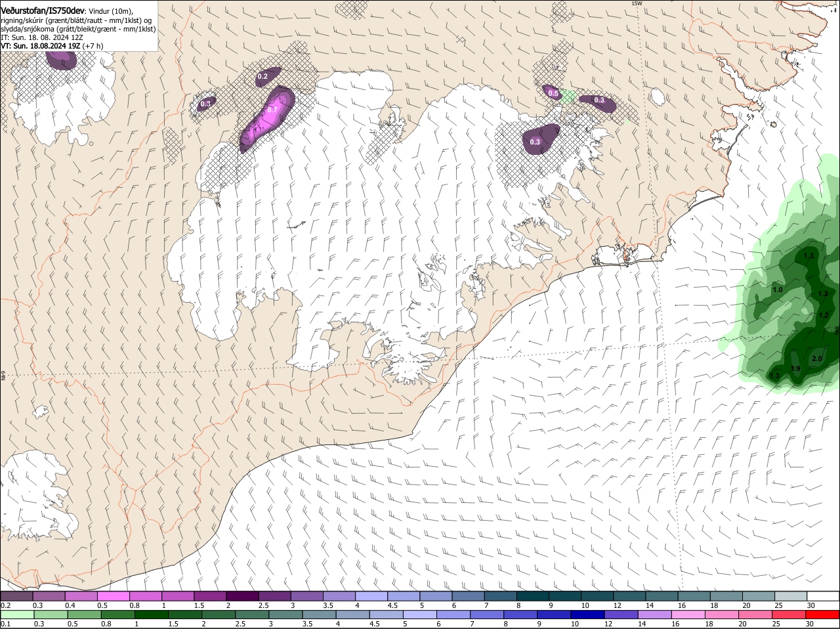Screen dimensions: 840x629
Task: Select lower legend violet swatch labeled 14
Action: 656,615
